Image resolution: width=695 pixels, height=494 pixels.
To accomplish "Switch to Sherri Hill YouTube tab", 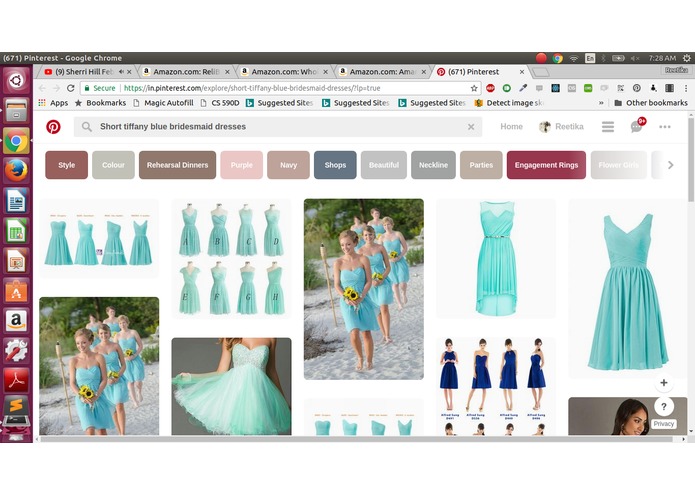I will tap(83, 72).
